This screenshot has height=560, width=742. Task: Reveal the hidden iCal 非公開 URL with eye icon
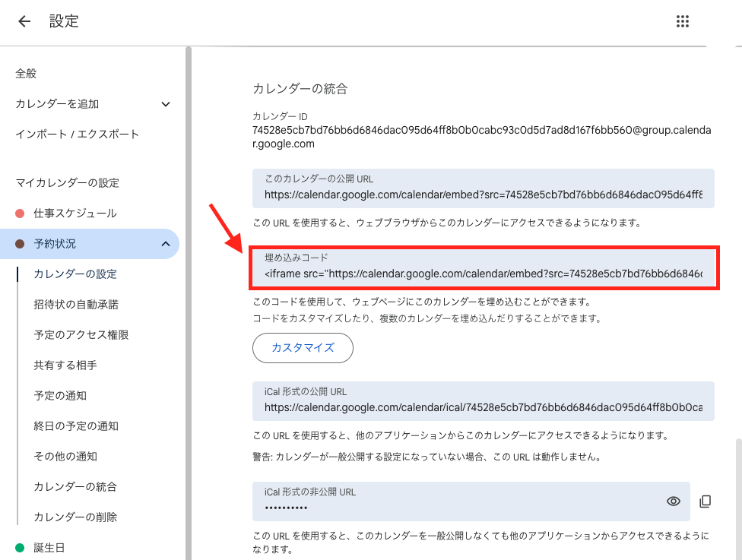tap(674, 501)
